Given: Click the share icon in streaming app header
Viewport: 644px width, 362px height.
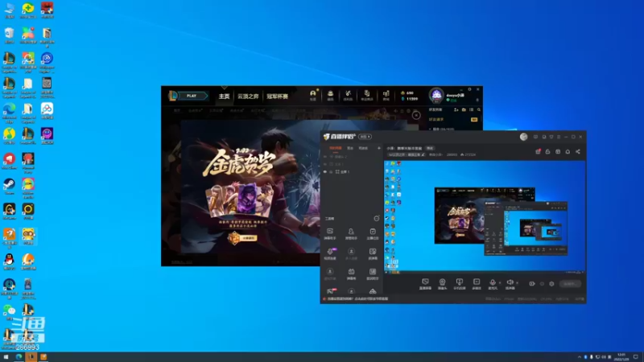Looking at the screenshot, I should tap(577, 151).
